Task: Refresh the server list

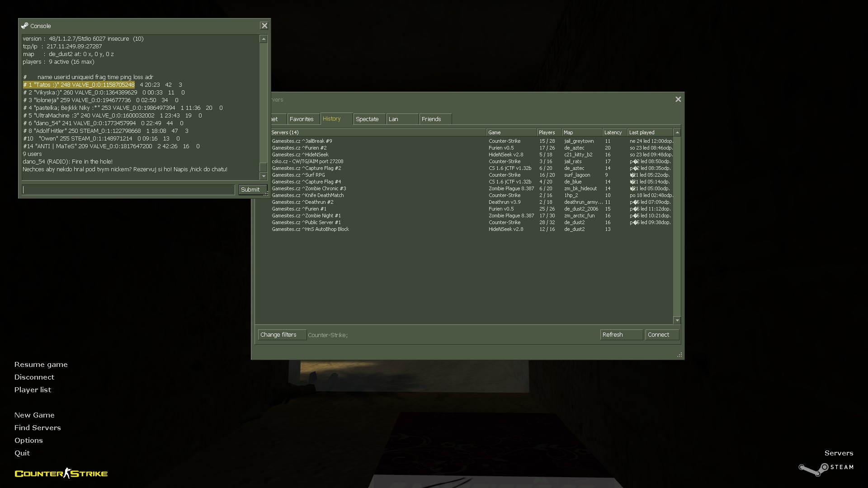Action: [x=621, y=335]
